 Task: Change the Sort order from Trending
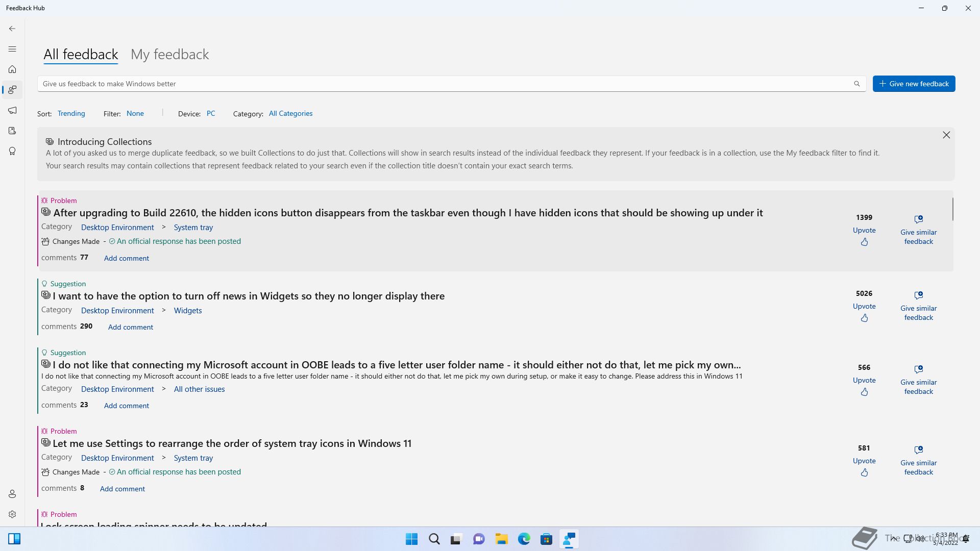pos(71,113)
